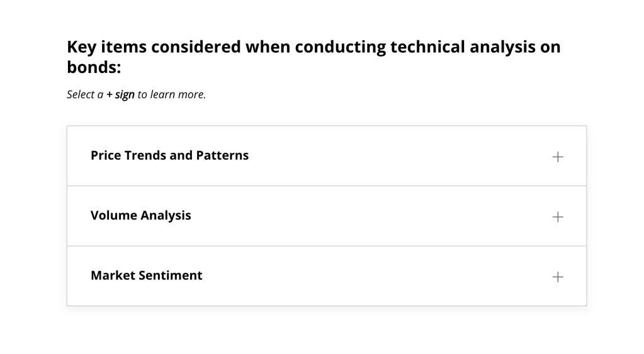Click the plus icon for Price Trends and Patterns
This screenshot has height=354, width=644.
(557, 157)
